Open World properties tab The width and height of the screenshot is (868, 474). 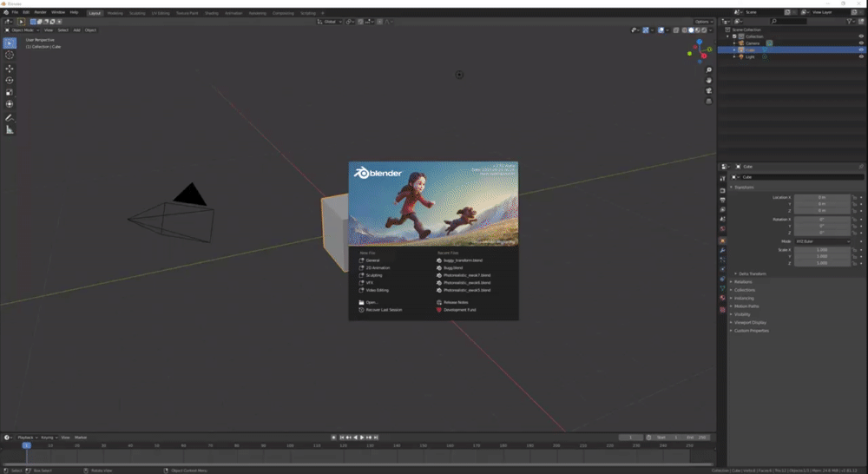coord(722,228)
